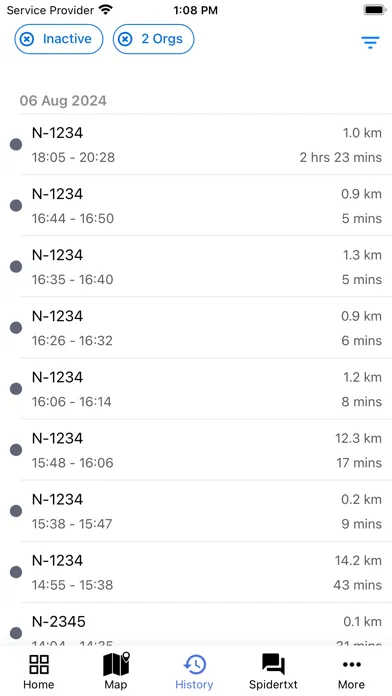Viewport: 392px width, 696px height.
Task: Tap the 2 Orgs filter label
Action: [162, 39]
